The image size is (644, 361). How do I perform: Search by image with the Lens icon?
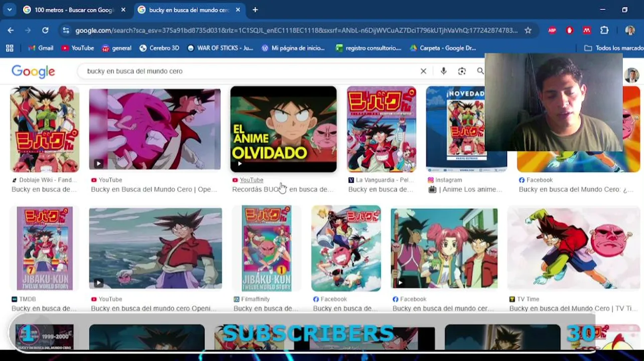tap(462, 71)
